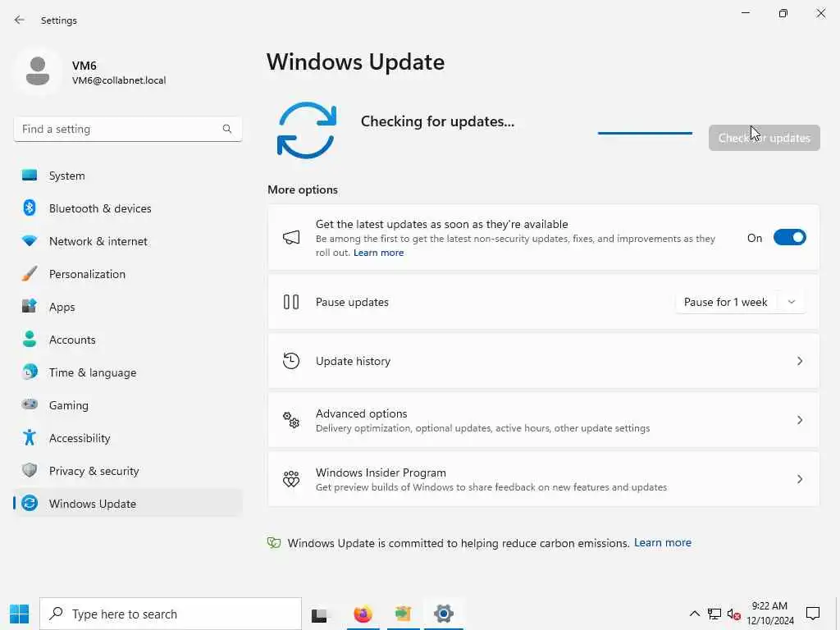Viewport: 840px width, 630px height.
Task: Click the large update sync arrows icon
Action: coord(307,130)
